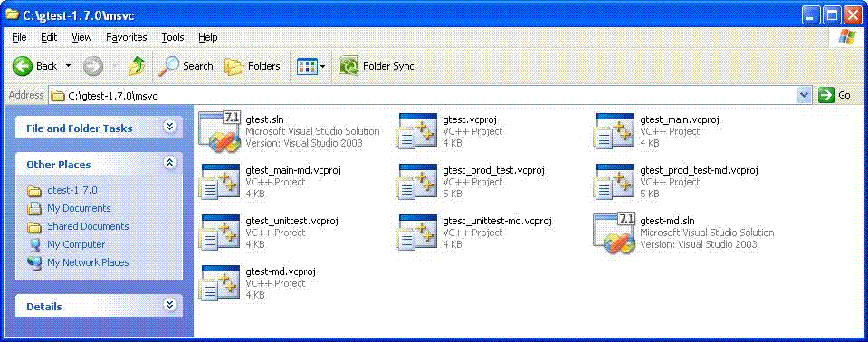This screenshot has width=868, height=342.
Task: Select the gtest_main.vcproj file name
Action: point(680,119)
